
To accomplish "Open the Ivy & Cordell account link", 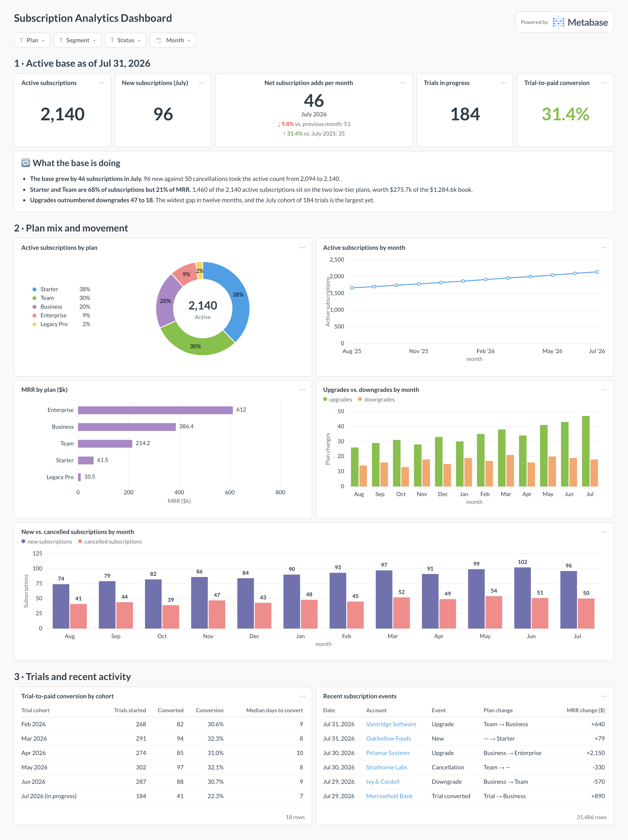I will click(382, 782).
